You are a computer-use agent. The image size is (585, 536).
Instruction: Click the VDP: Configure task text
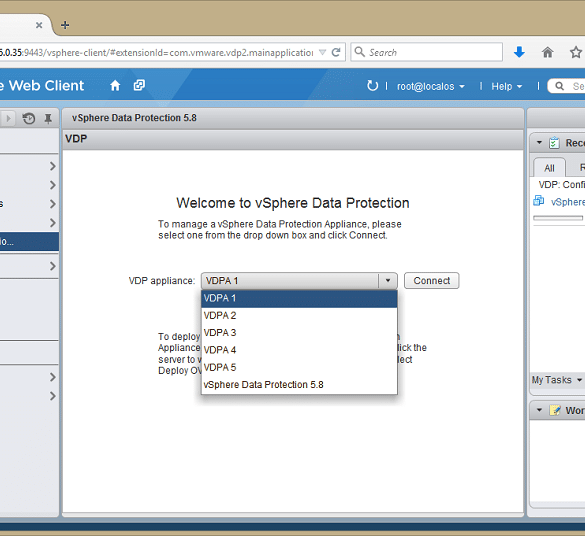tap(562, 185)
